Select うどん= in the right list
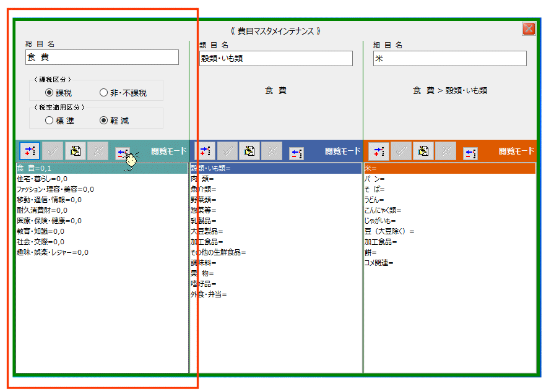The width and height of the screenshot is (554, 392). point(450,200)
